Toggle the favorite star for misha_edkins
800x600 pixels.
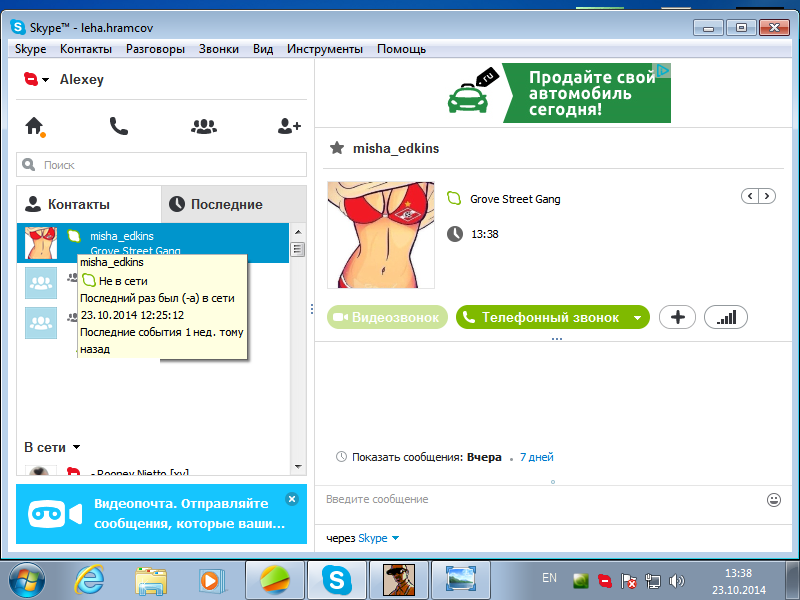pyautogui.click(x=337, y=148)
